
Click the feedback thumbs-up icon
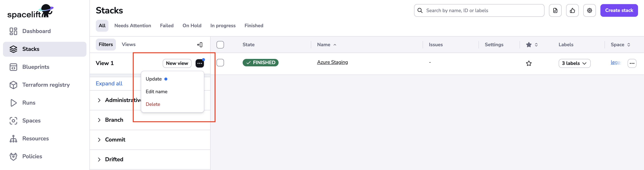(x=572, y=10)
